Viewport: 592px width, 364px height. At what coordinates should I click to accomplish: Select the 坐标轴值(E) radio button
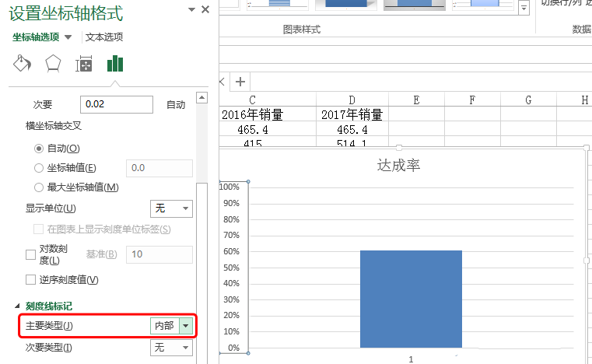click(x=39, y=168)
